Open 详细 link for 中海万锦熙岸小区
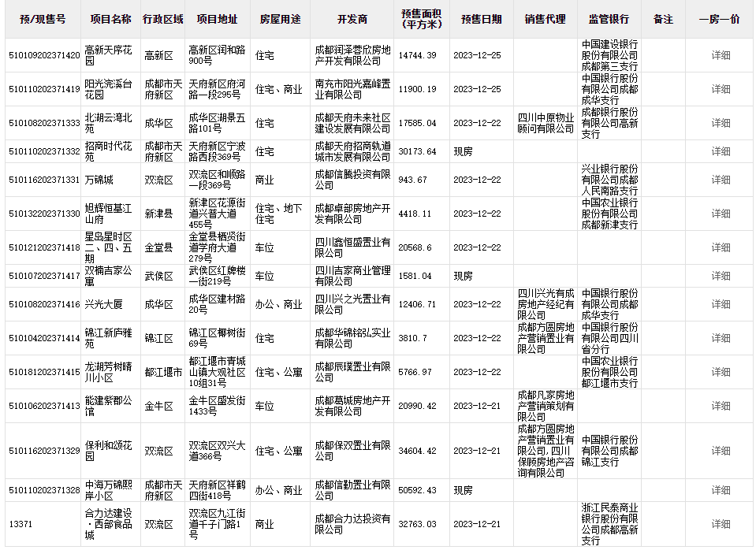Image resolution: width=756 pixels, height=550 pixels. pos(721,490)
